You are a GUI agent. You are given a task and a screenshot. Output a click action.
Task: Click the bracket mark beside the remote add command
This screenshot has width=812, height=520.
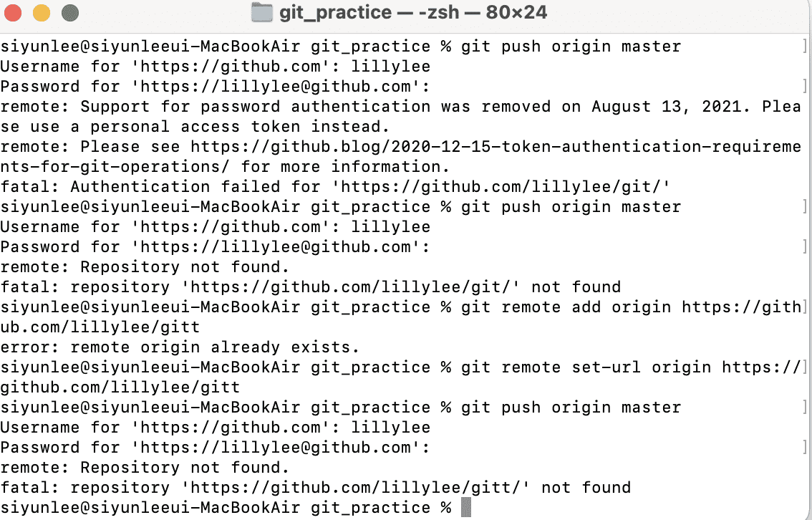[806, 307]
